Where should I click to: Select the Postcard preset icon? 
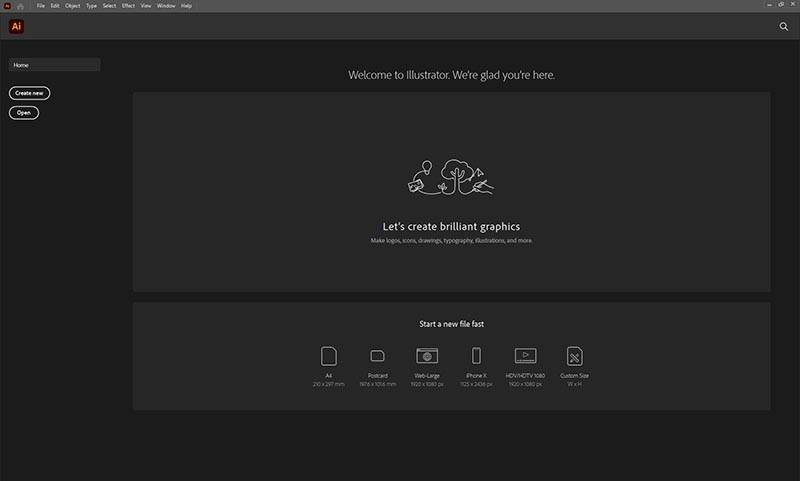378,356
